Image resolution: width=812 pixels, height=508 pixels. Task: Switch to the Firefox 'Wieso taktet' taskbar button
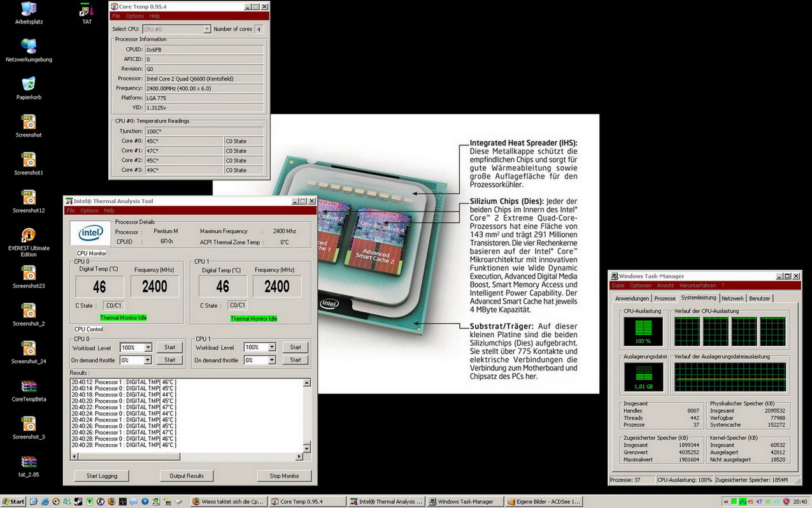point(229,502)
